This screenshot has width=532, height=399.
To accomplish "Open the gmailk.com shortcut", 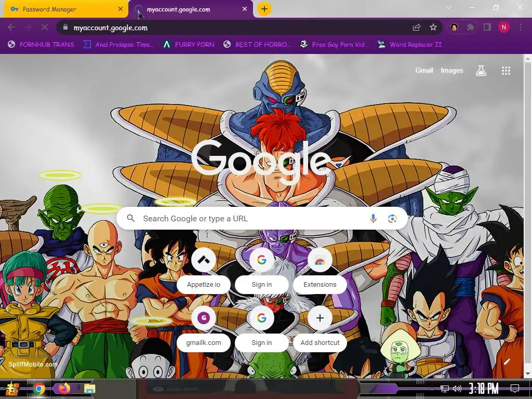I will pos(204,328).
